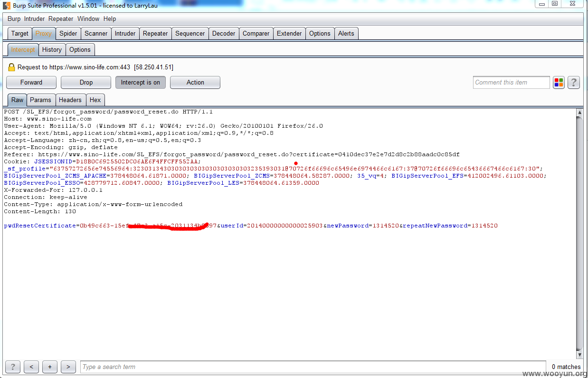Viewport: 588px width, 378px height.
Task: Open the Scanner tab
Action: [96, 34]
